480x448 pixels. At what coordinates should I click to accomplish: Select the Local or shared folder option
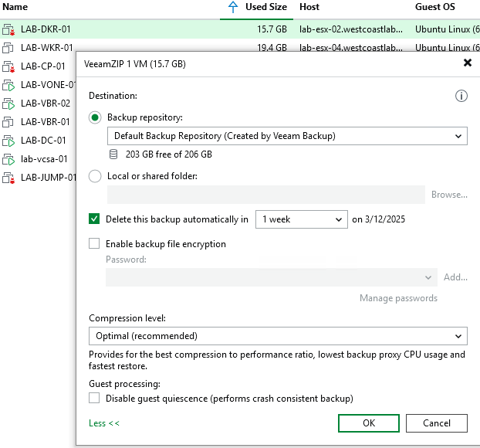[x=96, y=176]
